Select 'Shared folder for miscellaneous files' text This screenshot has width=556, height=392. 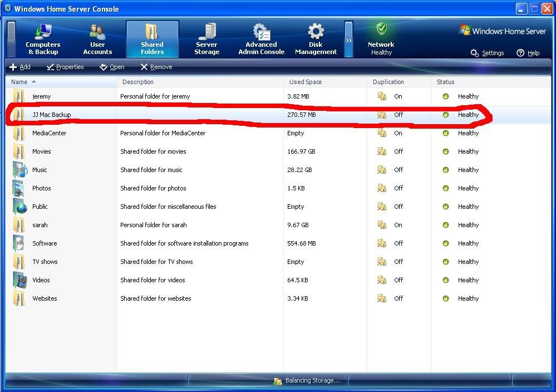(x=168, y=207)
